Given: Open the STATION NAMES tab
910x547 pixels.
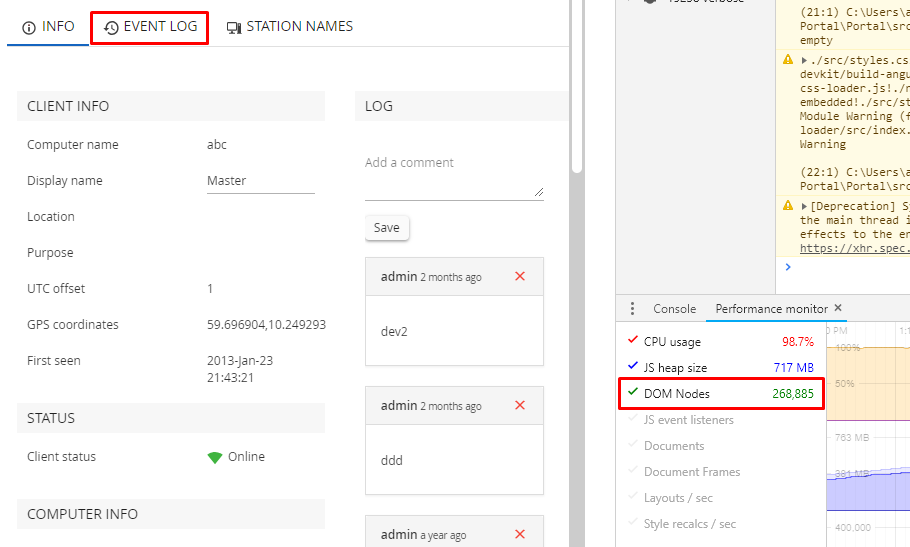Looking at the screenshot, I should pos(290,27).
